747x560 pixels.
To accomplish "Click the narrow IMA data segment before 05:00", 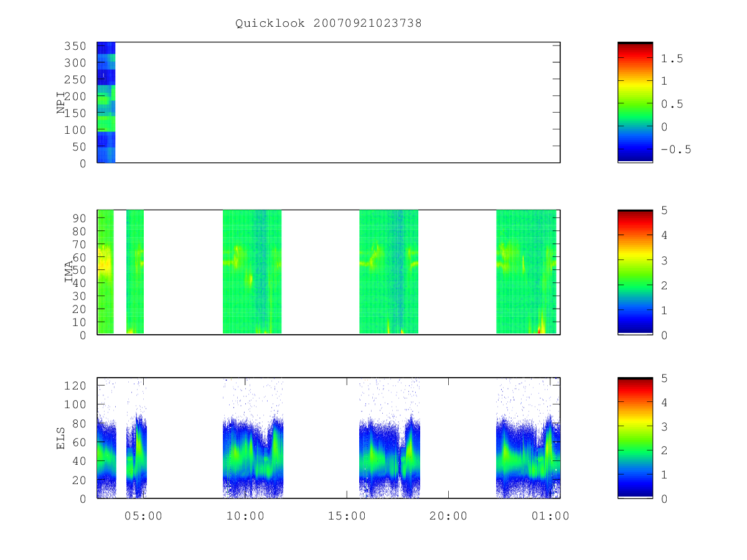I will (135, 272).
